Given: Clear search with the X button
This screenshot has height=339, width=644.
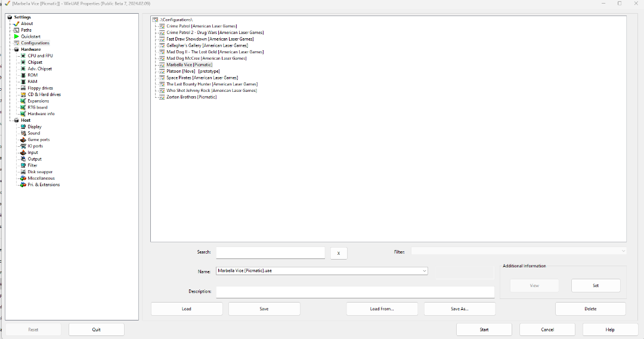Looking at the screenshot, I should click(x=339, y=253).
